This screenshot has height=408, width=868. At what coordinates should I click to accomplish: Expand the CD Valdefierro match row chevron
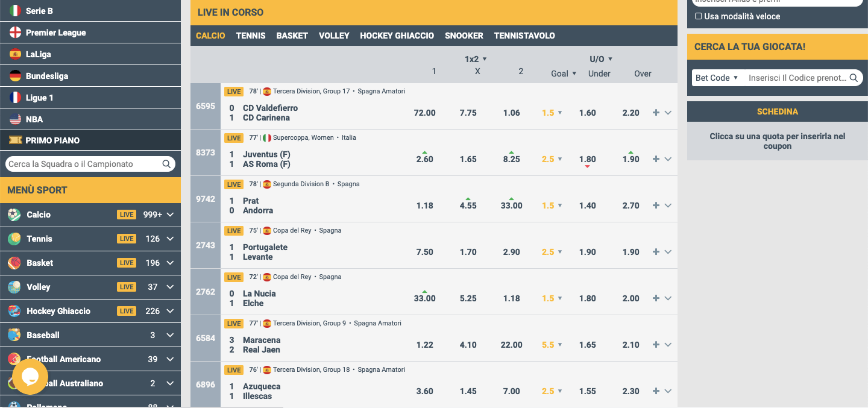point(668,113)
